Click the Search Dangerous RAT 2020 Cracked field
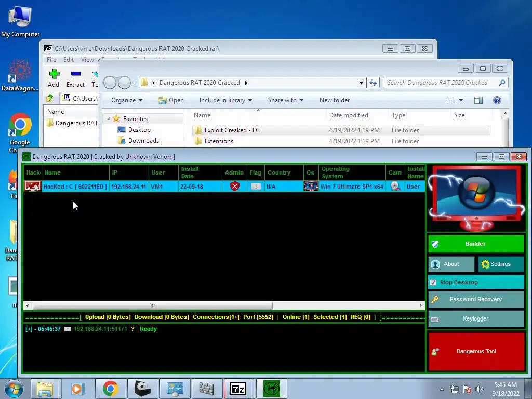This screenshot has width=532, height=399. tap(445, 83)
